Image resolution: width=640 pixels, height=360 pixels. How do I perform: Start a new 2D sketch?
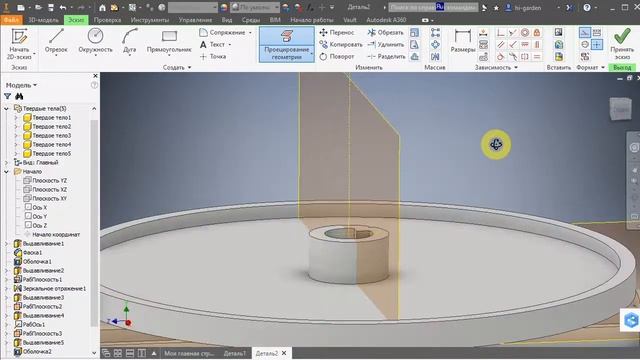point(19,44)
